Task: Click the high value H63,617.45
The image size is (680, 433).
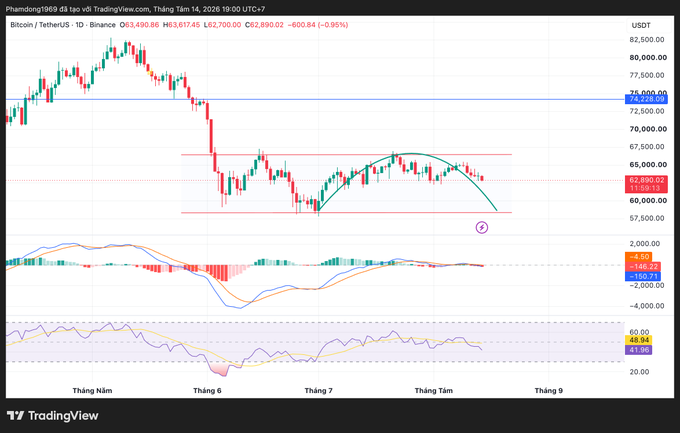Action: [181, 25]
